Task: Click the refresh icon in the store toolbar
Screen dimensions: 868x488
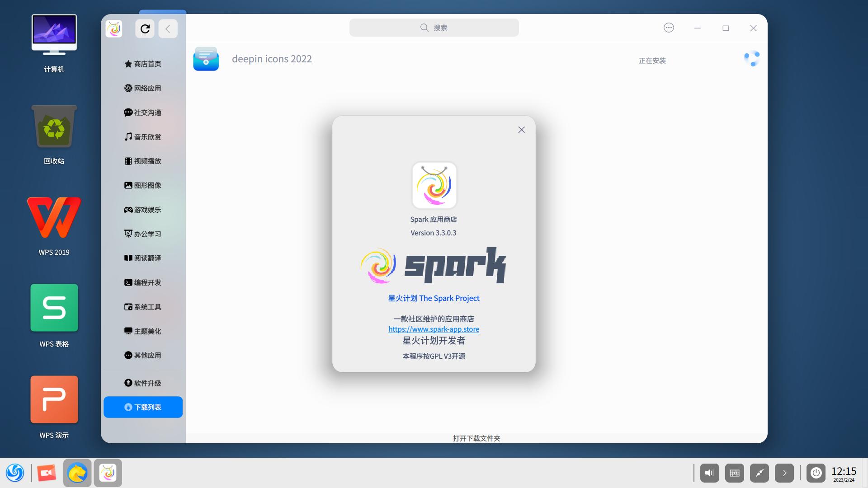Action: point(146,28)
